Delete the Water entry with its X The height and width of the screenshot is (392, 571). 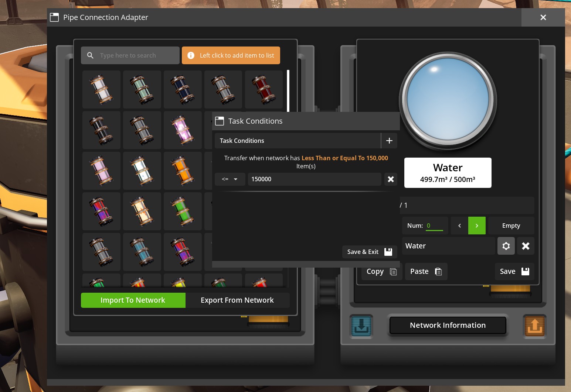click(526, 246)
